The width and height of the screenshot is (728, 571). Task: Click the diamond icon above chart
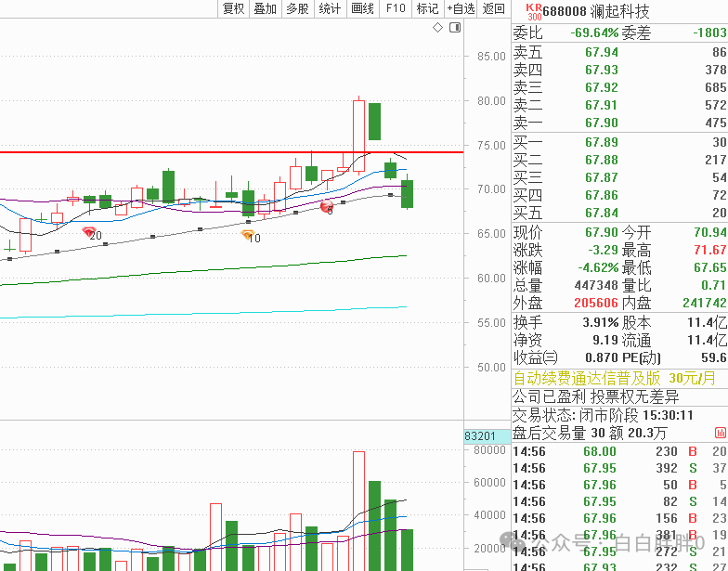pos(437,28)
